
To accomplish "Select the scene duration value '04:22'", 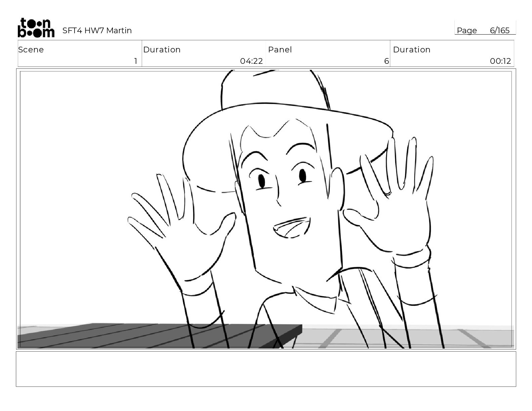I will click(251, 61).
